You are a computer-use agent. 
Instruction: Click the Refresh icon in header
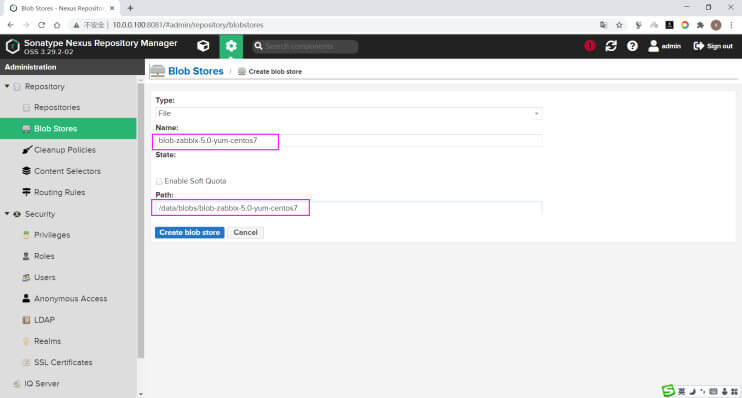point(611,46)
